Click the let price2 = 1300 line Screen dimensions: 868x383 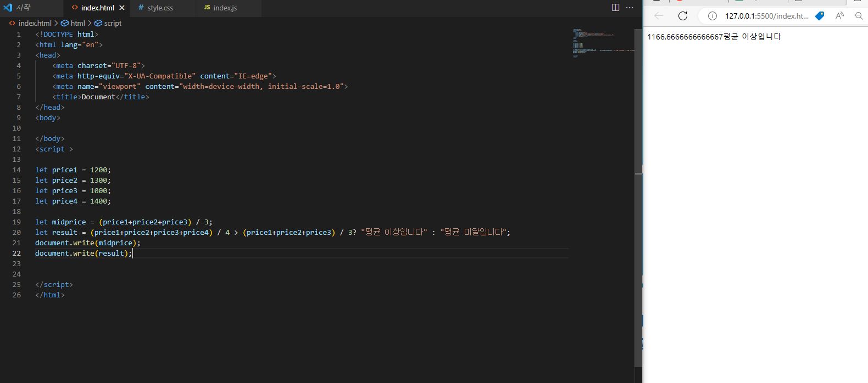click(x=73, y=180)
